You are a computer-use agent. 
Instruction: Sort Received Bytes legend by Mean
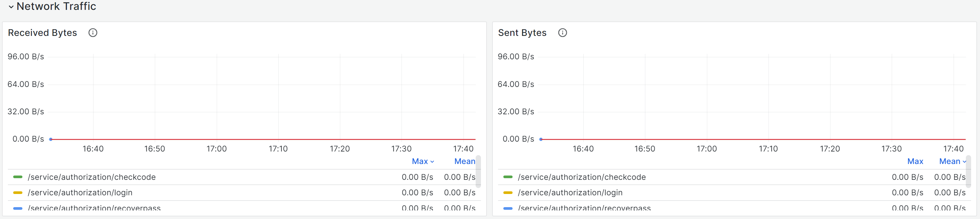pos(464,161)
